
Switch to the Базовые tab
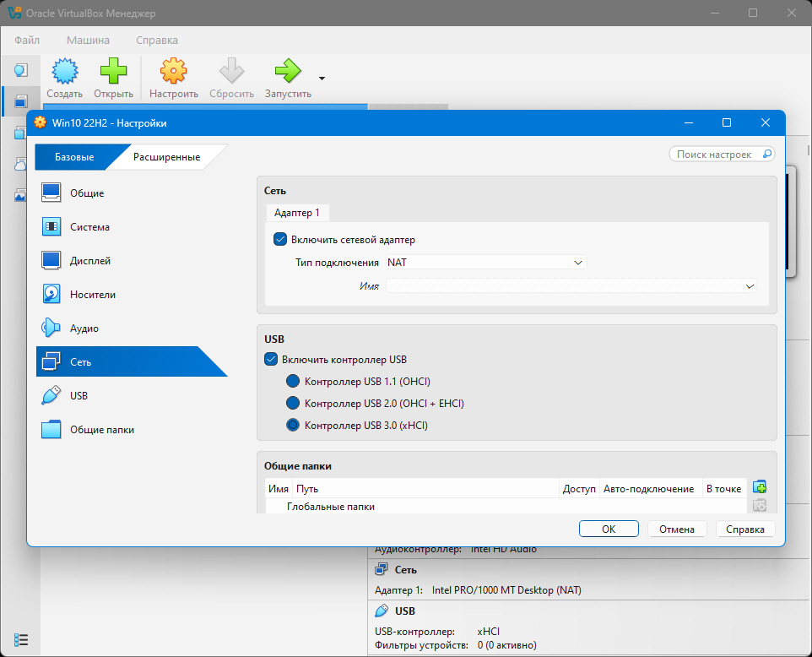[74, 157]
